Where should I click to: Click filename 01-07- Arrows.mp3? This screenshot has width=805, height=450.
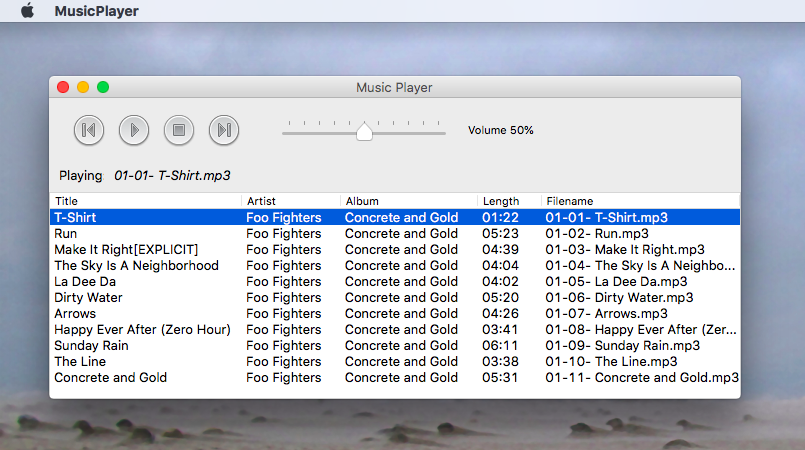[x=606, y=313]
